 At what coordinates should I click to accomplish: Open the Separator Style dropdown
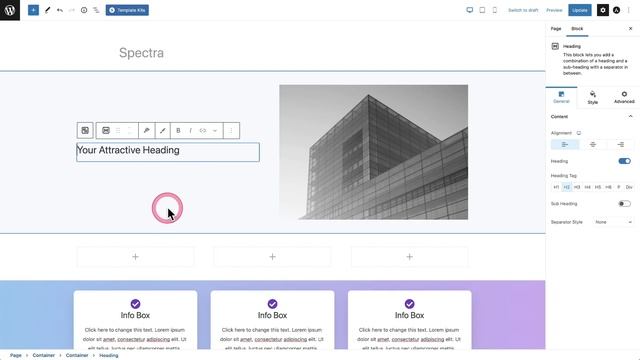(613, 222)
